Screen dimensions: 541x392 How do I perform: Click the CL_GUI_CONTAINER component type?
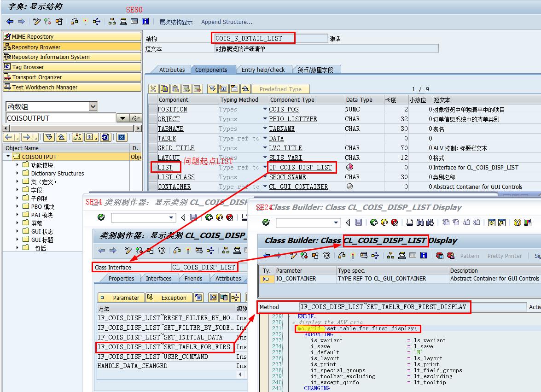click(x=298, y=187)
